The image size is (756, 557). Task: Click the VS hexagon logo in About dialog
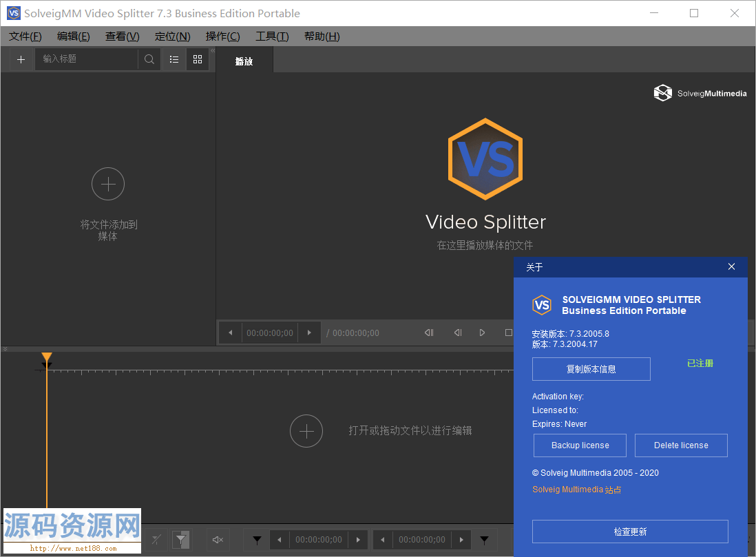tap(542, 305)
